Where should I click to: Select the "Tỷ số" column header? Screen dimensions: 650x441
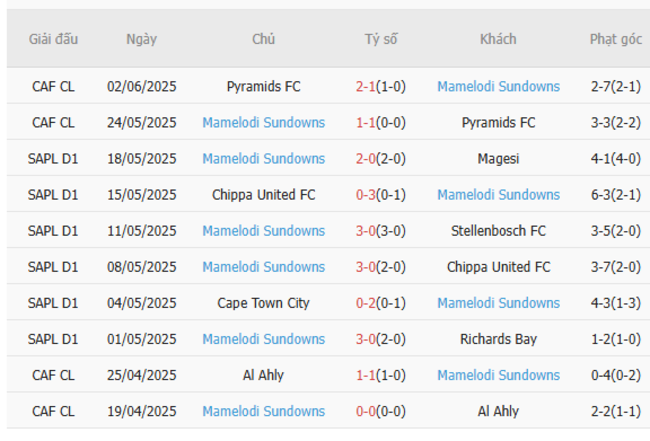[x=380, y=39]
